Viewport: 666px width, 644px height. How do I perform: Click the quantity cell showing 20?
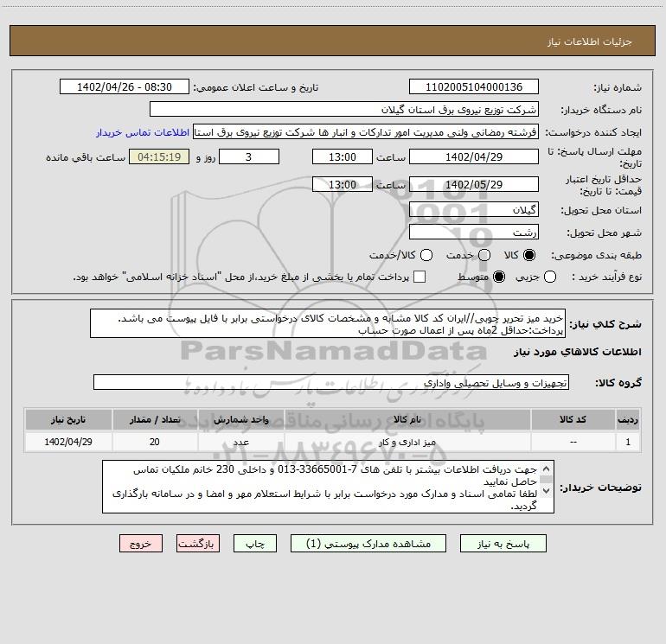[x=155, y=442]
